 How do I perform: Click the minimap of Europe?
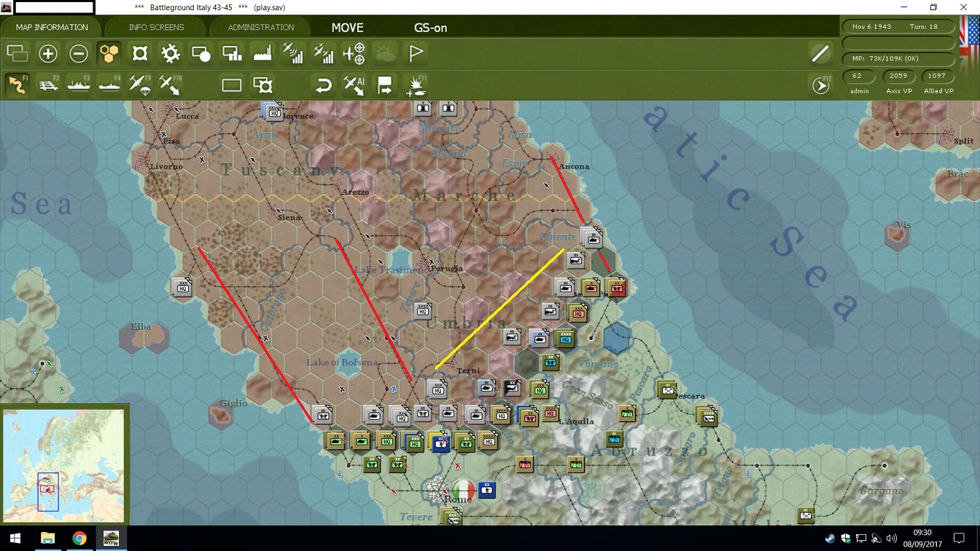[63, 465]
